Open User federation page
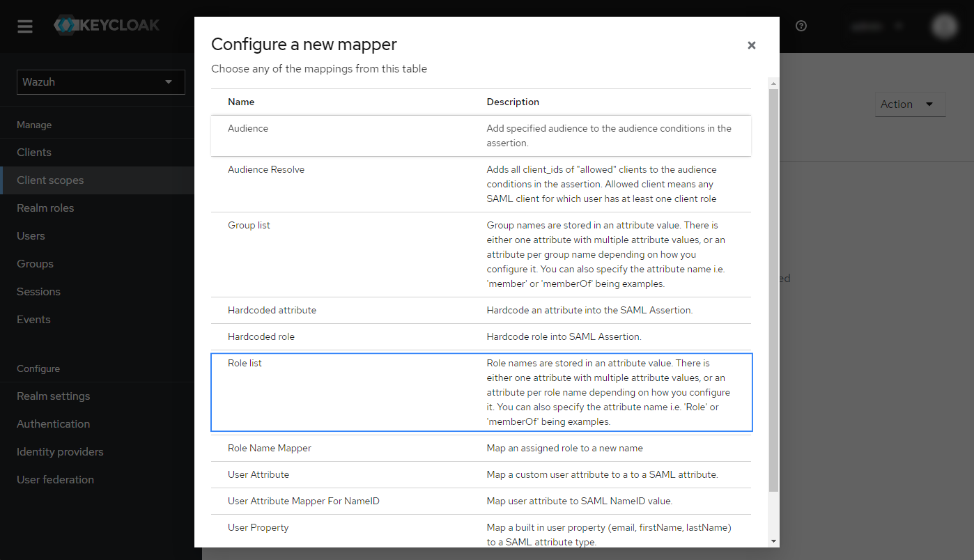974x560 pixels. (x=55, y=480)
